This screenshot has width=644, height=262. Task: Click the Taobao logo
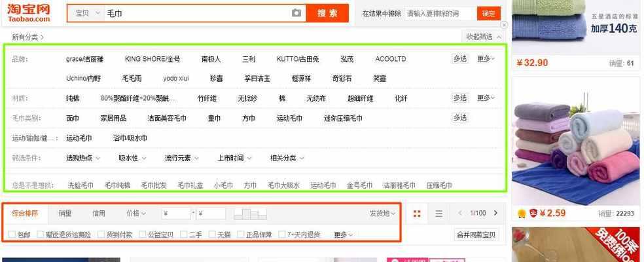[28, 13]
